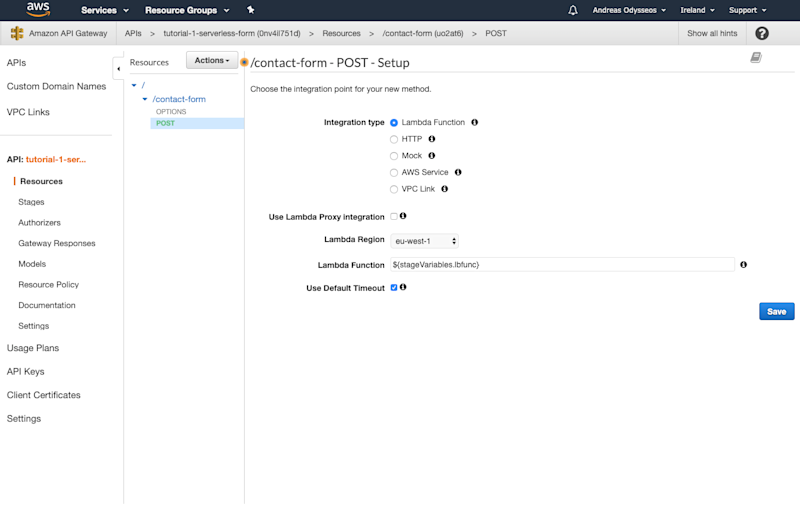Open Resources under the API
The height and width of the screenshot is (505, 800).
41,181
